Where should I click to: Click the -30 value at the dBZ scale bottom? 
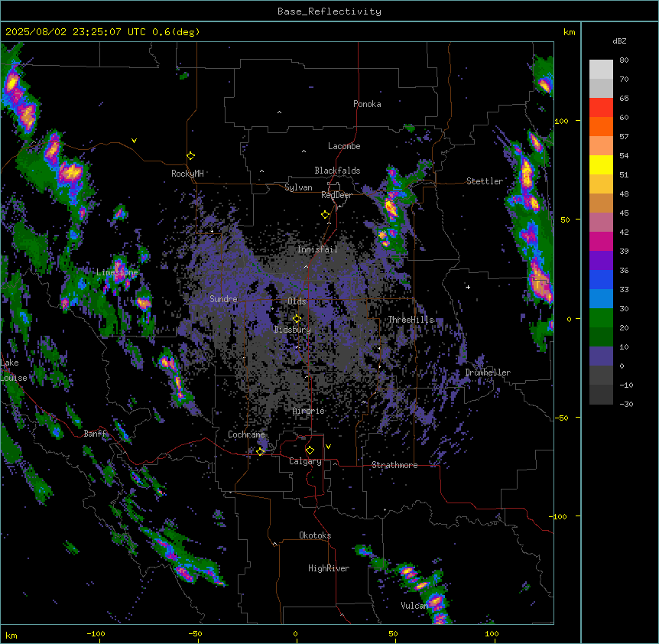click(626, 404)
